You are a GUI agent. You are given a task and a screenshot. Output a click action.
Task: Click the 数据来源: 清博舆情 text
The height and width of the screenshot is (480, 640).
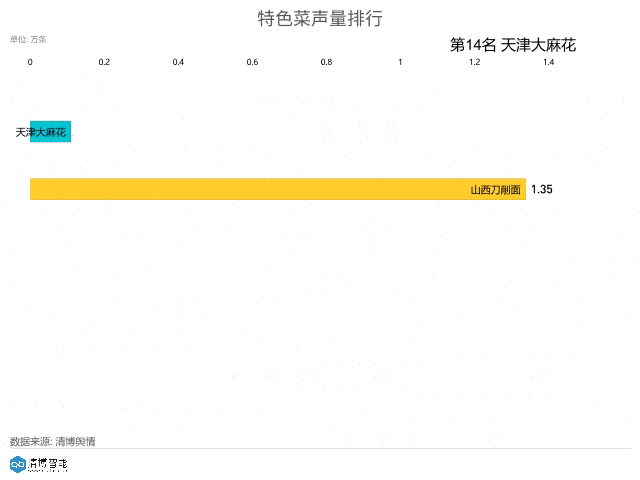tap(53, 441)
